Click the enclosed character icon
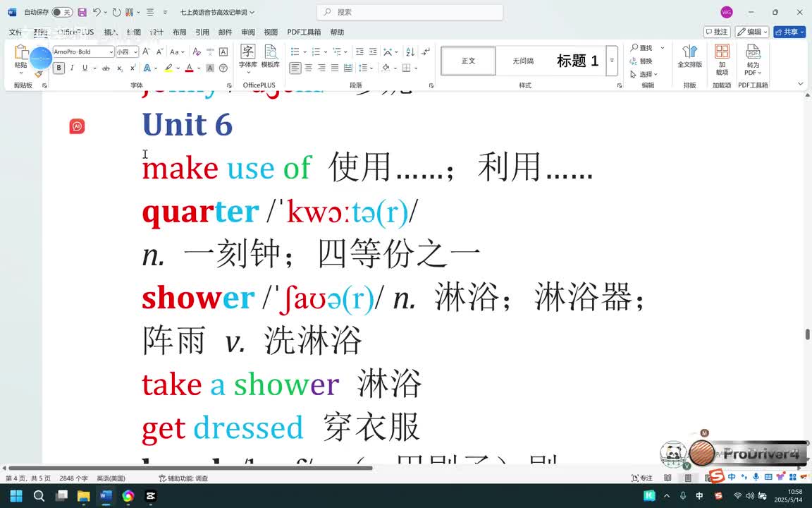 223,68
